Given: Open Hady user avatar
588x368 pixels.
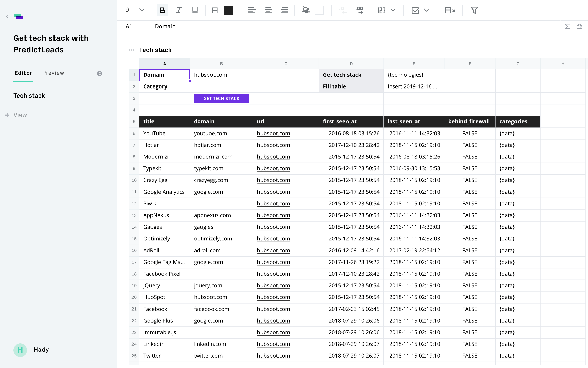Looking at the screenshot, I should (20, 350).
